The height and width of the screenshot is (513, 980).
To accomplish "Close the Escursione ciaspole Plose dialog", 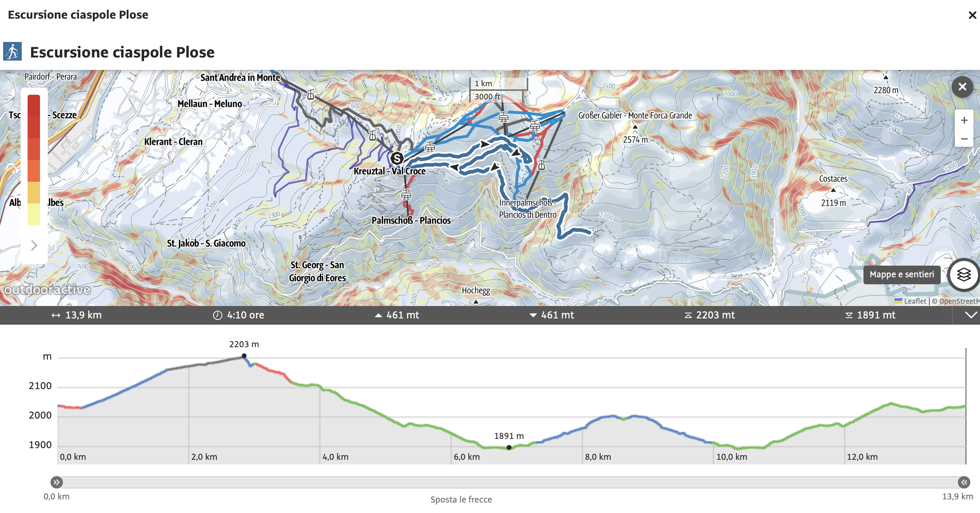I will (972, 15).
